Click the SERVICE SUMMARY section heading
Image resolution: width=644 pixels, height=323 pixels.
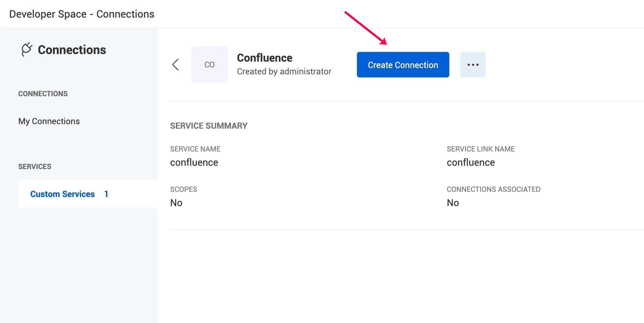209,126
